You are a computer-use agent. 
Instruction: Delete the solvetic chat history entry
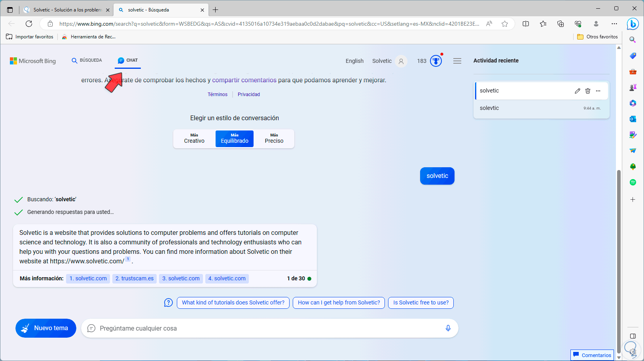(588, 91)
